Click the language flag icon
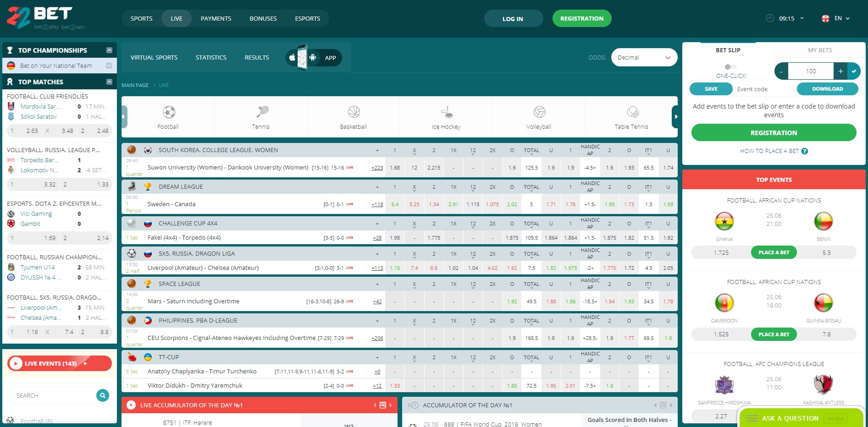The image size is (868, 427). tap(825, 18)
